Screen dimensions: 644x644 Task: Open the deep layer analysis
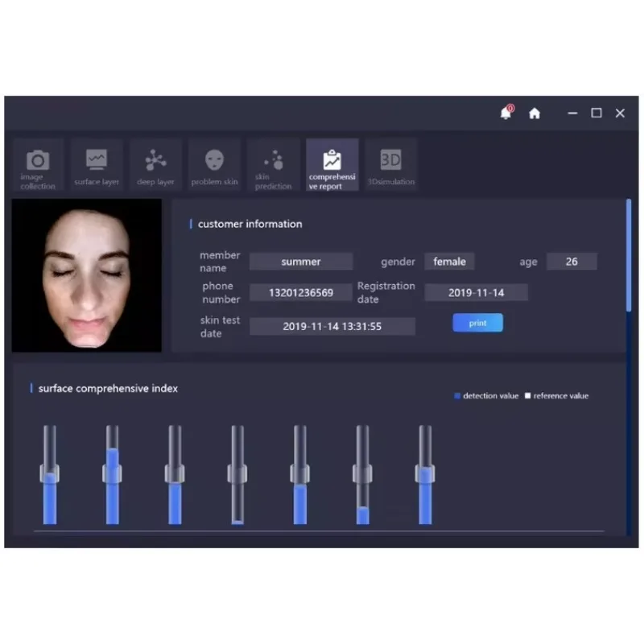tap(155, 165)
